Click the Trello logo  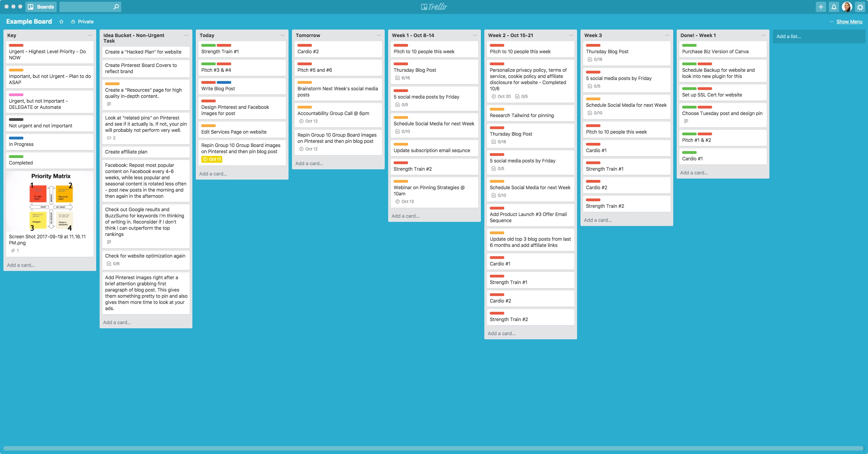[434, 7]
